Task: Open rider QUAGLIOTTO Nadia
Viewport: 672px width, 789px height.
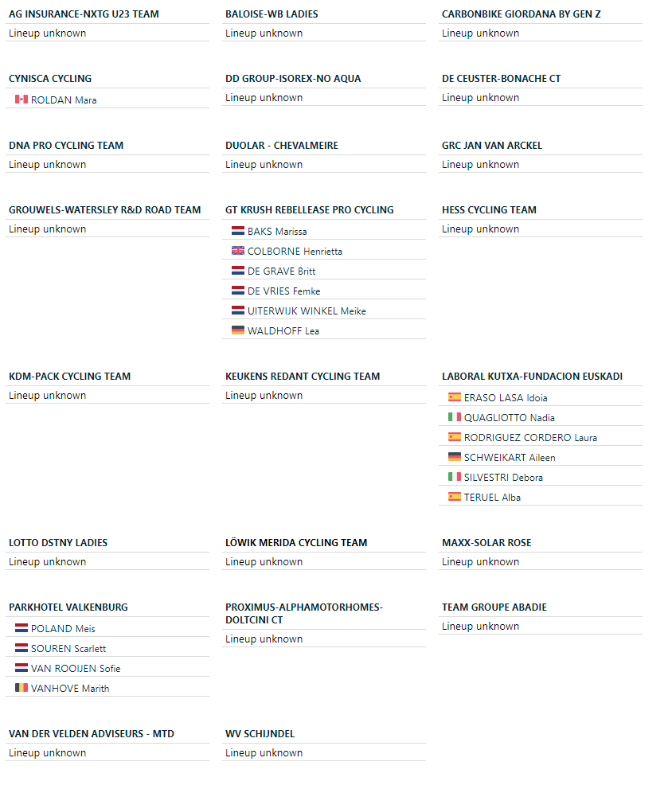Action: (x=510, y=417)
